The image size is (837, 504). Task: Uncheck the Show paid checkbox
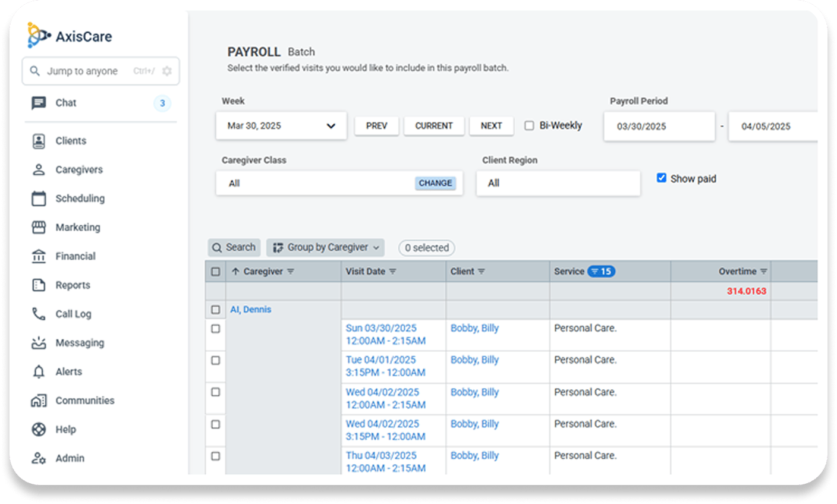coord(661,178)
